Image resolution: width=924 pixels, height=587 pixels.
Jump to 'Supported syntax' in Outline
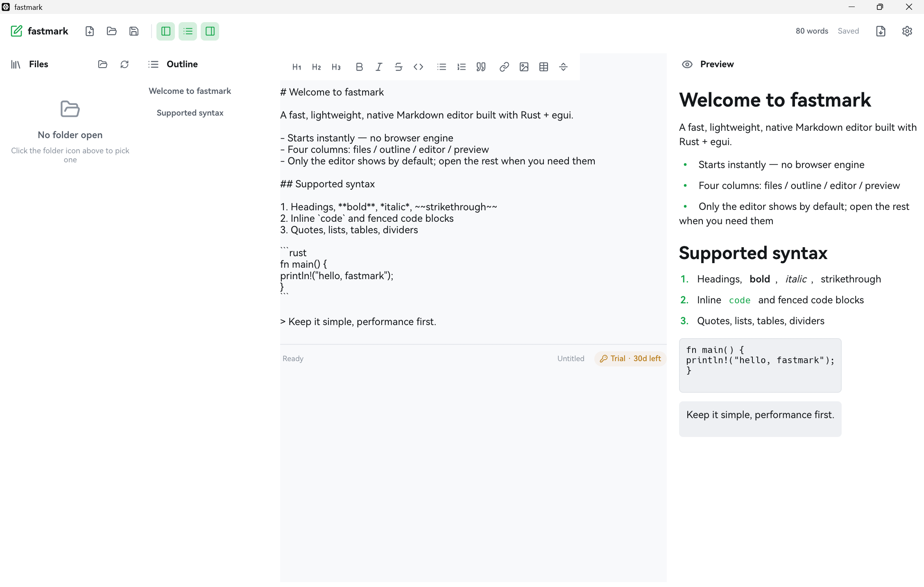coord(190,113)
